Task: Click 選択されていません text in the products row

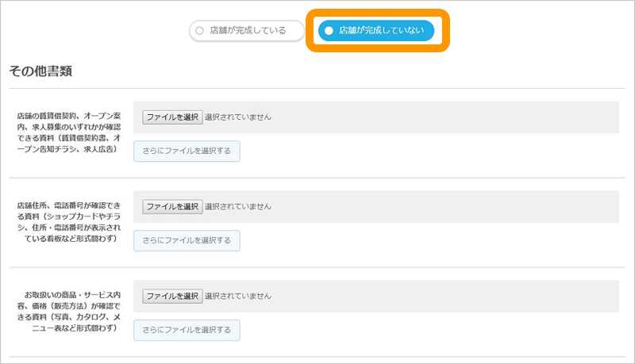Action: tap(238, 296)
